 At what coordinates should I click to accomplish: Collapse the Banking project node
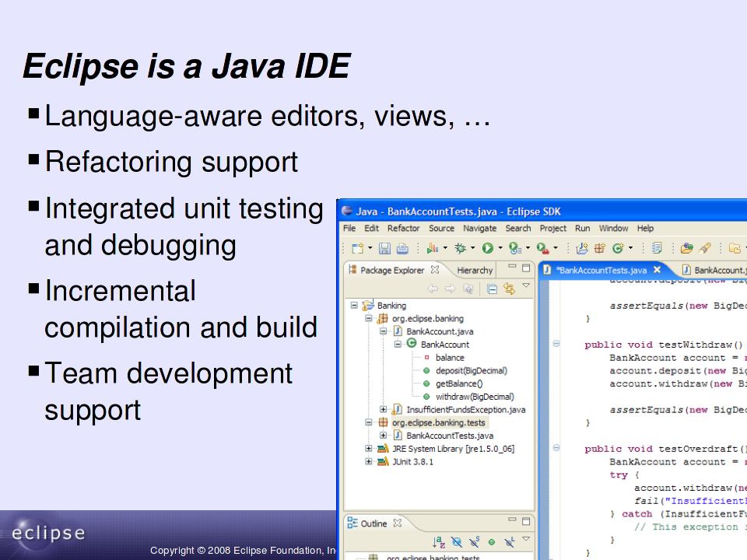[x=354, y=305]
